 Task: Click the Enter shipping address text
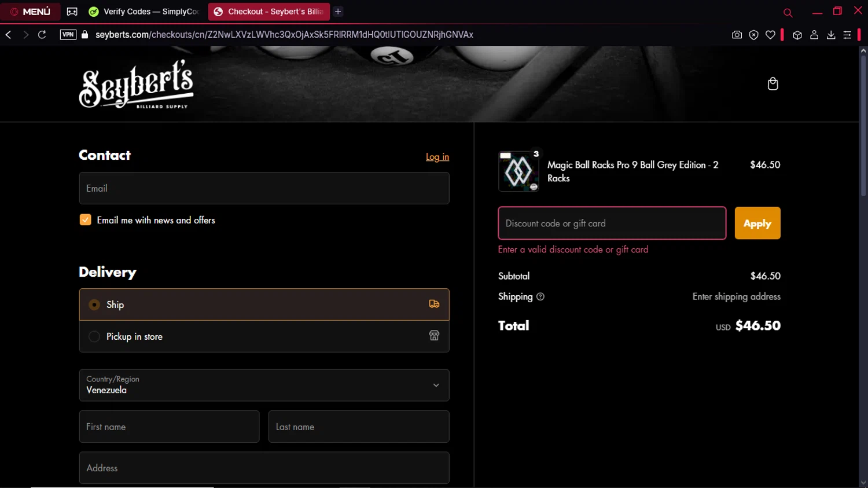(737, 296)
